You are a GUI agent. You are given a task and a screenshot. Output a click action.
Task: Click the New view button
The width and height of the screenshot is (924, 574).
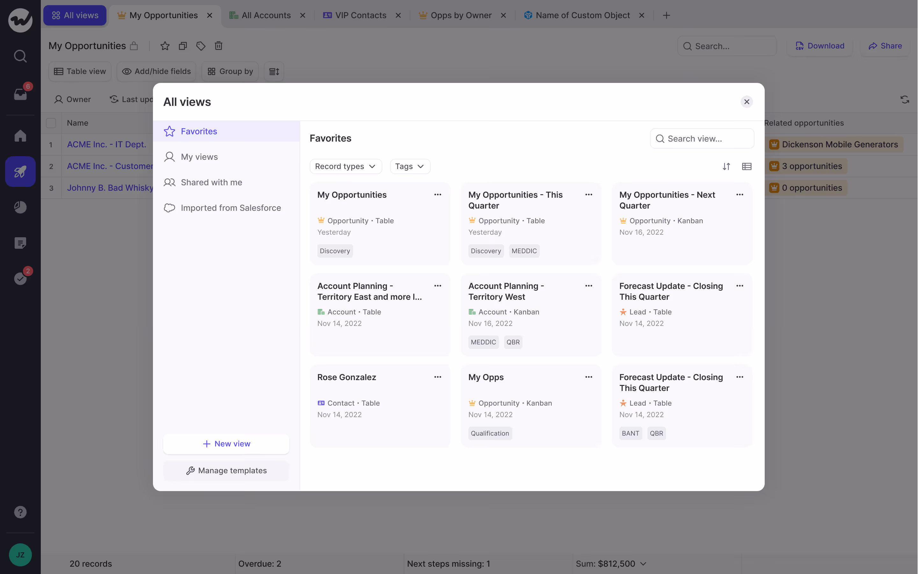click(x=226, y=443)
